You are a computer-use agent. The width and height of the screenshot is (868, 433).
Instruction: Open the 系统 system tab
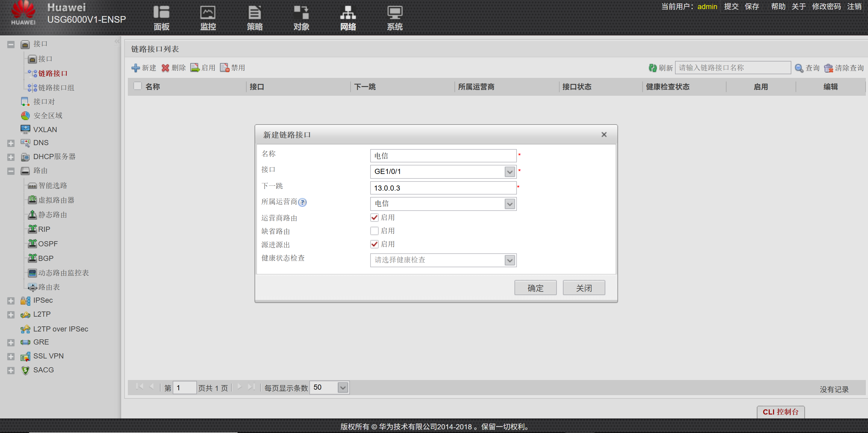(394, 18)
